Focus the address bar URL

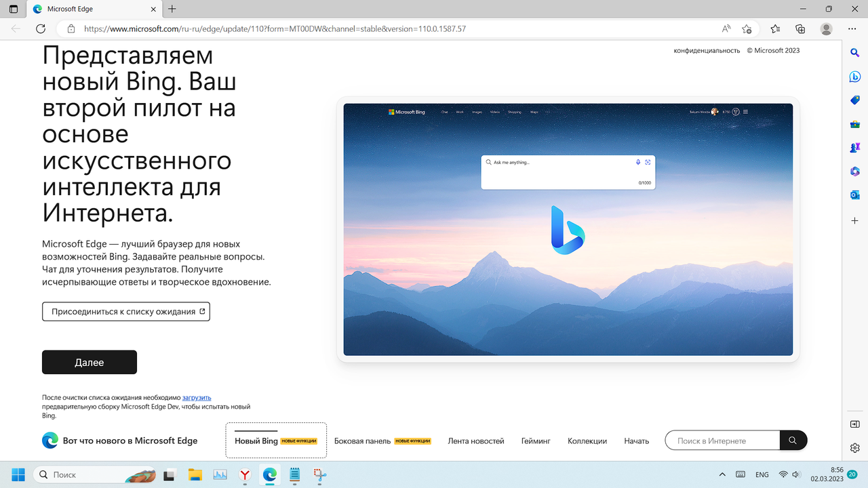click(275, 29)
